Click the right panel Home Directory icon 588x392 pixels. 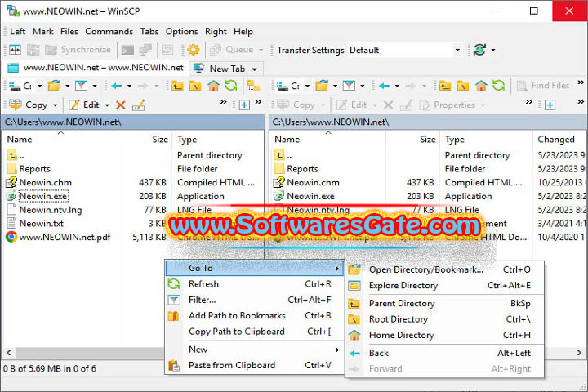pyautogui.click(x=481, y=86)
